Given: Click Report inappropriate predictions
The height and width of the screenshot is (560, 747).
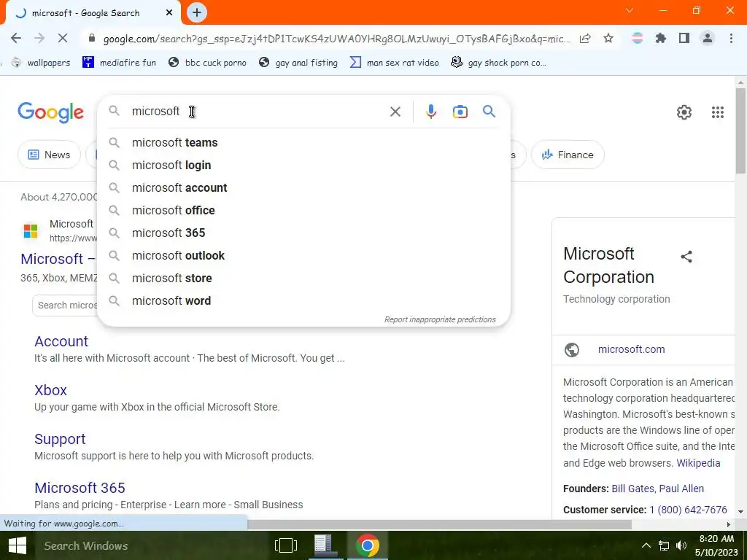Looking at the screenshot, I should (x=440, y=319).
